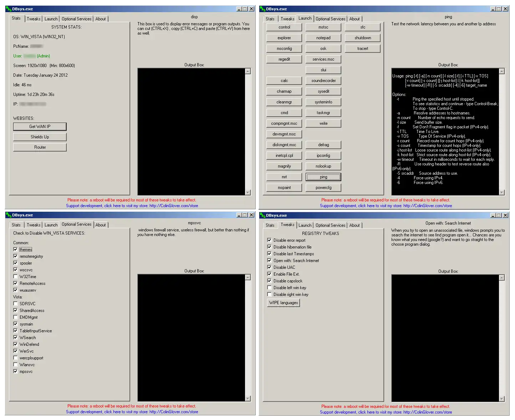Click scroll up arrow in ping Output Box
This screenshot has height=420, width=515.
click(502, 71)
